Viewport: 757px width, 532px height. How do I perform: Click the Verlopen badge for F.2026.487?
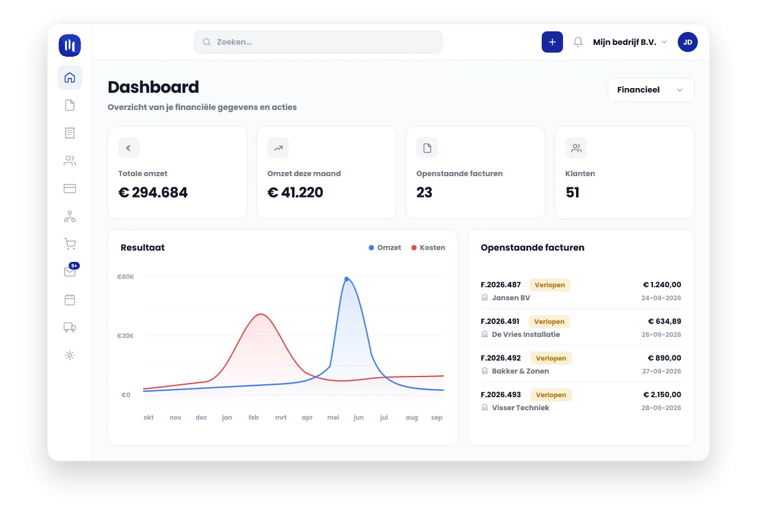(x=550, y=285)
